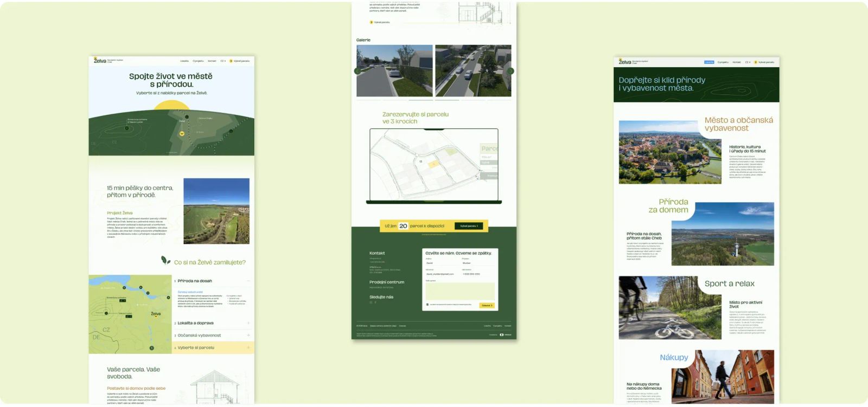Select the highlighted Lokalita item in the right mockup
868x407 pixels.
709,62
